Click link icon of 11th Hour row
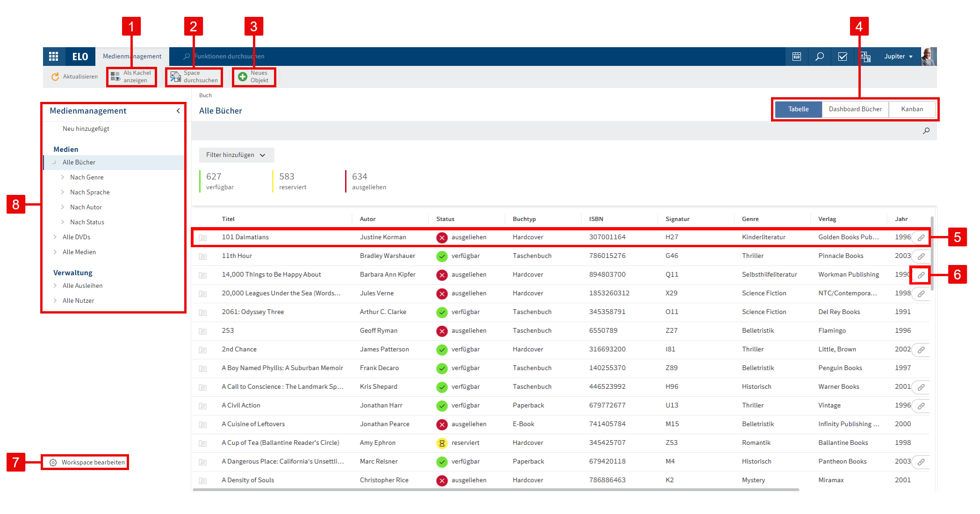980x514 pixels. click(921, 257)
